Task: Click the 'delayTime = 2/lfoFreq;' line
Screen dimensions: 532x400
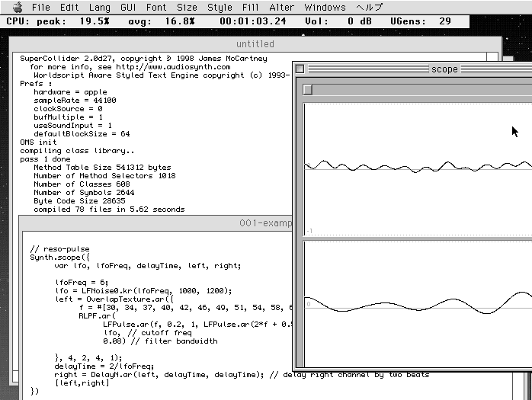Action: click(104, 366)
